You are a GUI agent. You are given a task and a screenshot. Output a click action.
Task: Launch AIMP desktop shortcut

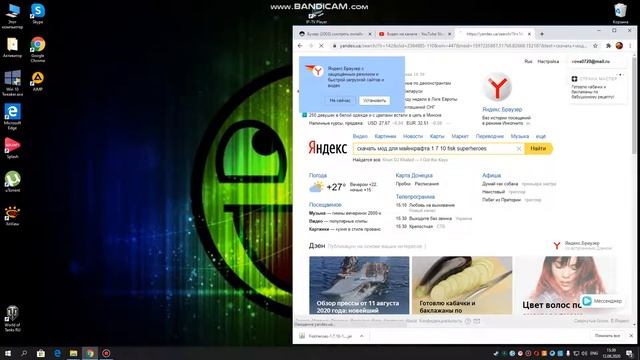click(x=38, y=81)
